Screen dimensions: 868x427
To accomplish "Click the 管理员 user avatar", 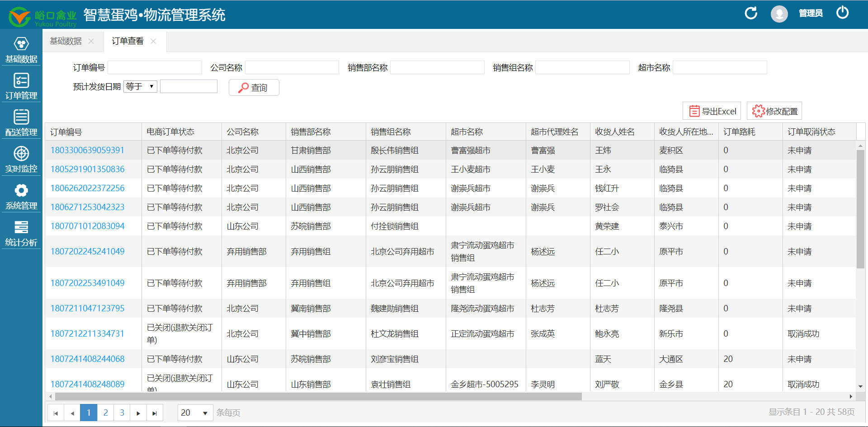I will tap(779, 14).
